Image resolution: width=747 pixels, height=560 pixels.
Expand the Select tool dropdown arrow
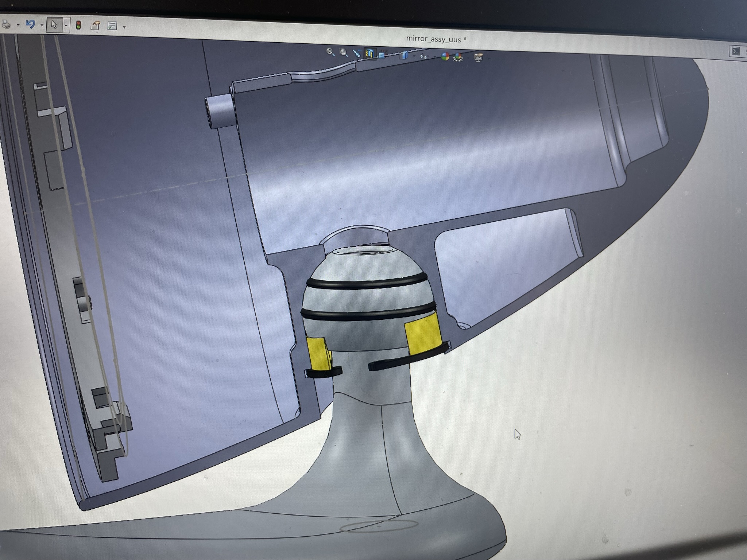(66, 26)
